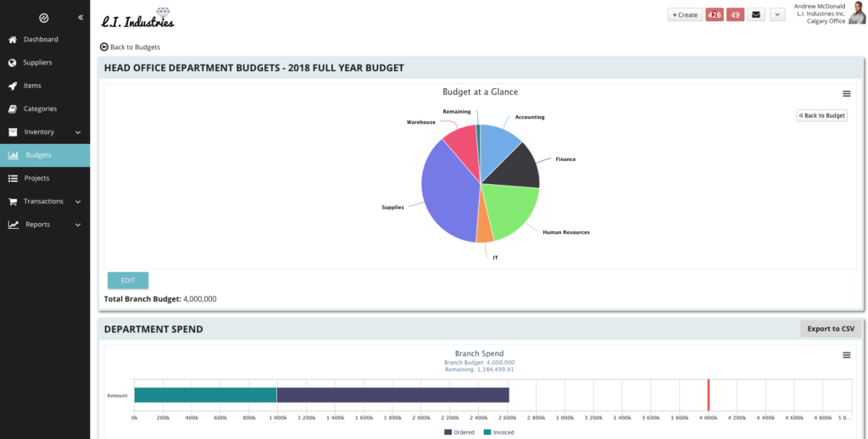Click the Categories book icon
The image size is (868, 439).
pyautogui.click(x=13, y=109)
